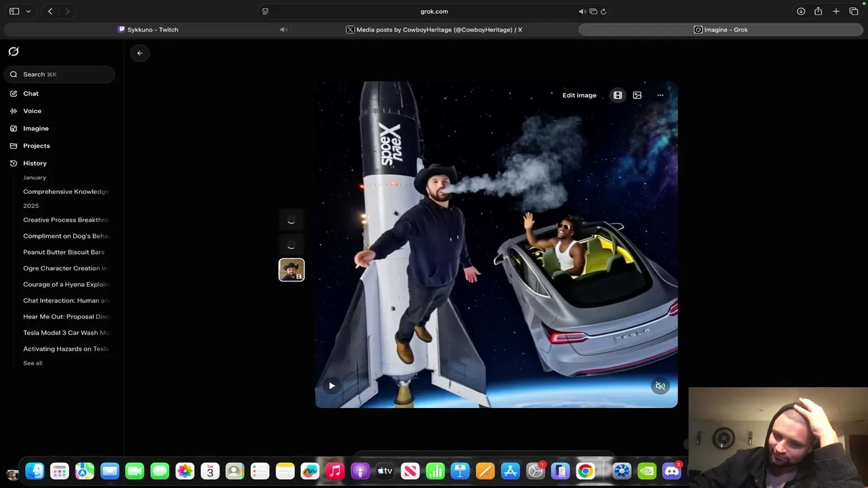Select the second loading variation thumbnail
868x488 pixels.
pyautogui.click(x=292, y=245)
